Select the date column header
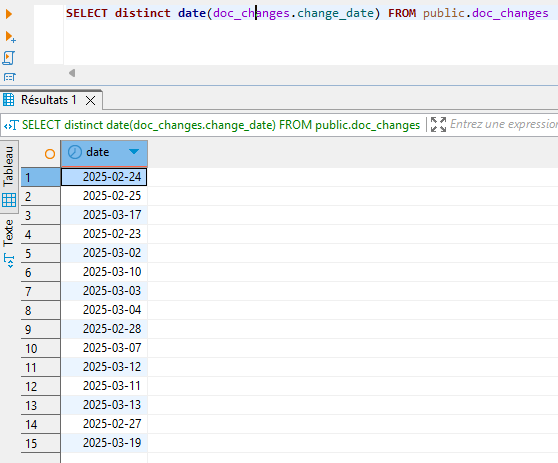The height and width of the screenshot is (463, 558). (104, 153)
